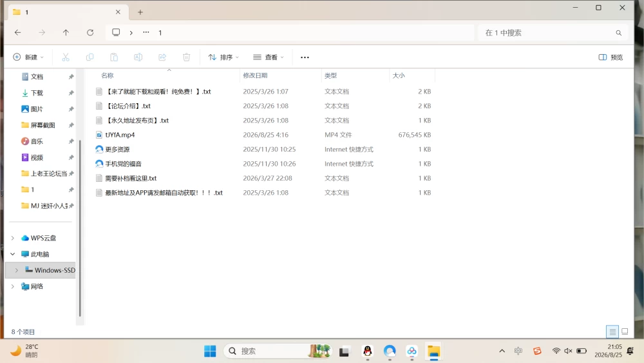Open Windows Start menu

210,351
